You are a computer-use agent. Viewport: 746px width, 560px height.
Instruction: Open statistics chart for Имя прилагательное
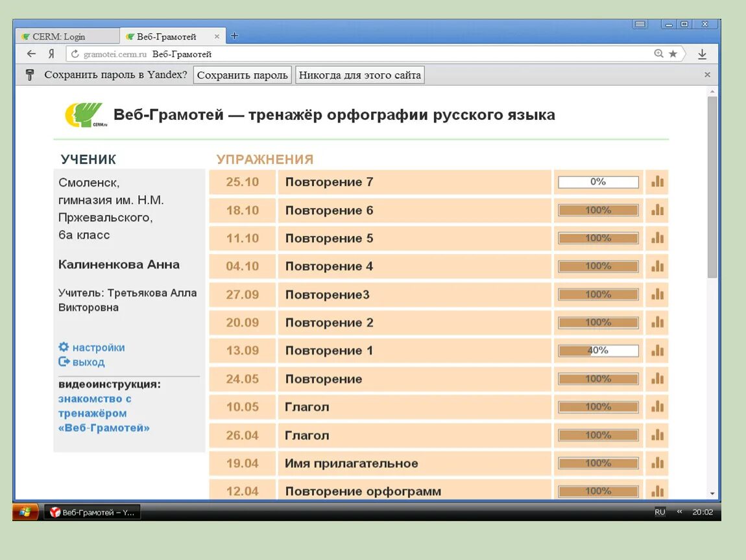point(657,463)
